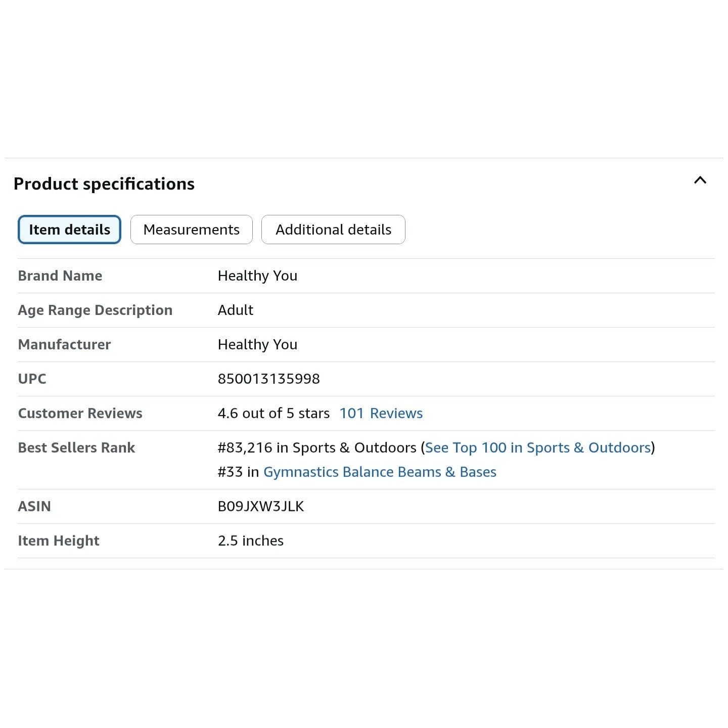Click the Best Sellers Rank label
This screenshot has width=728, height=728.
[x=76, y=447]
